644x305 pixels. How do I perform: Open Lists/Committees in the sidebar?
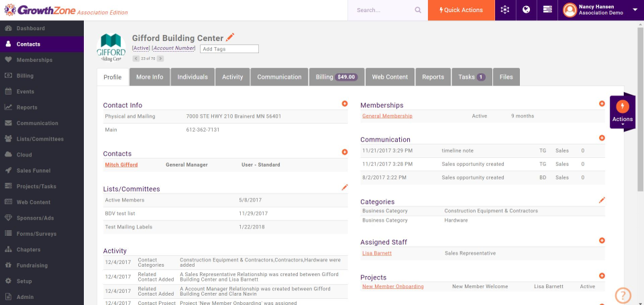tap(42, 139)
